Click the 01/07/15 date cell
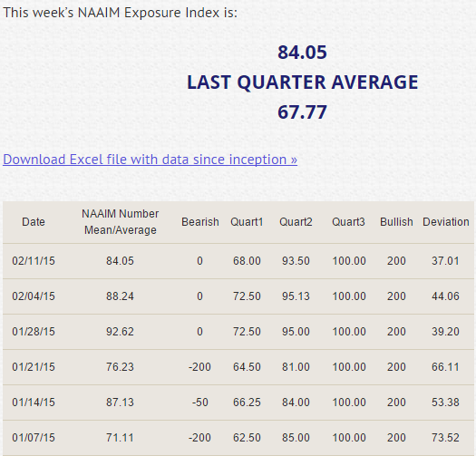Image resolution: width=476 pixels, height=456 pixels. coord(34,438)
